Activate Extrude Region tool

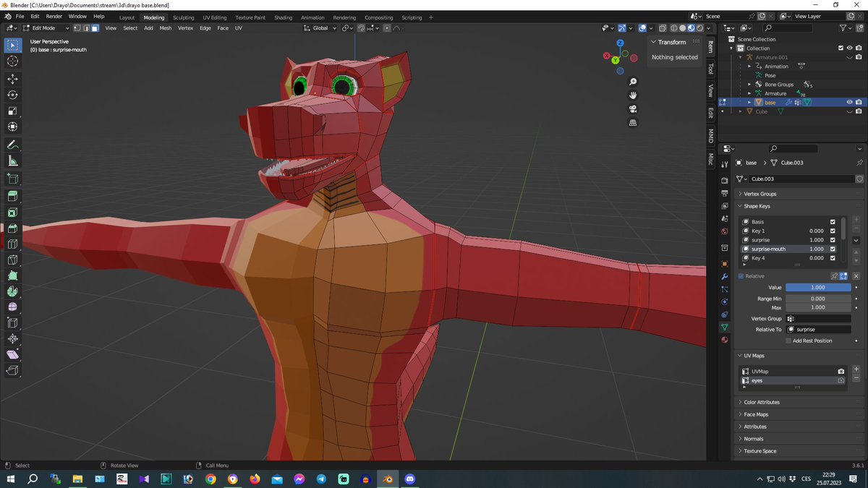(x=12, y=196)
